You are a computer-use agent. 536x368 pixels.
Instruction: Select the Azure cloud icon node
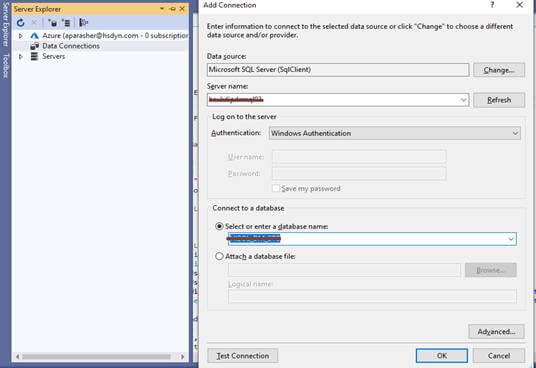coord(35,36)
